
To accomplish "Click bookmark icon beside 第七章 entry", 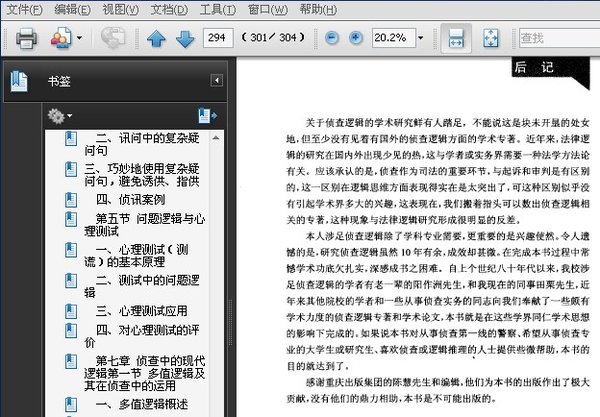I will point(71,362).
